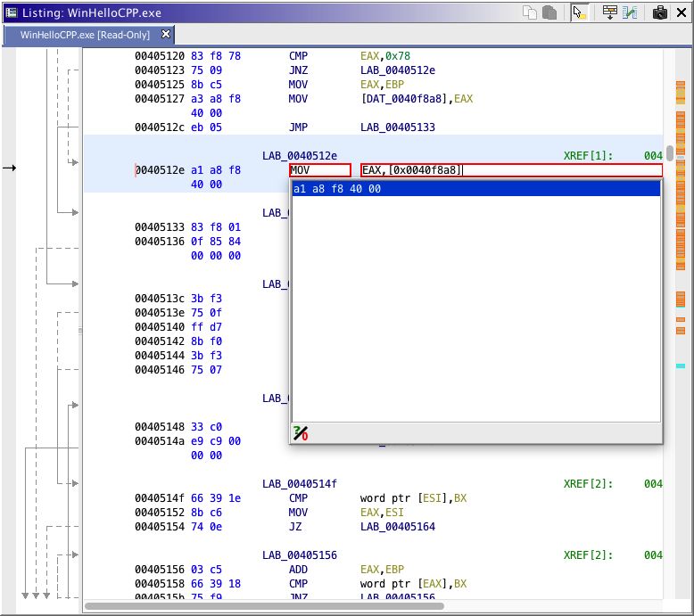This screenshot has width=694, height=616.
Task: Click the LAB_00405133 operand of the JMP
Action: tap(398, 127)
